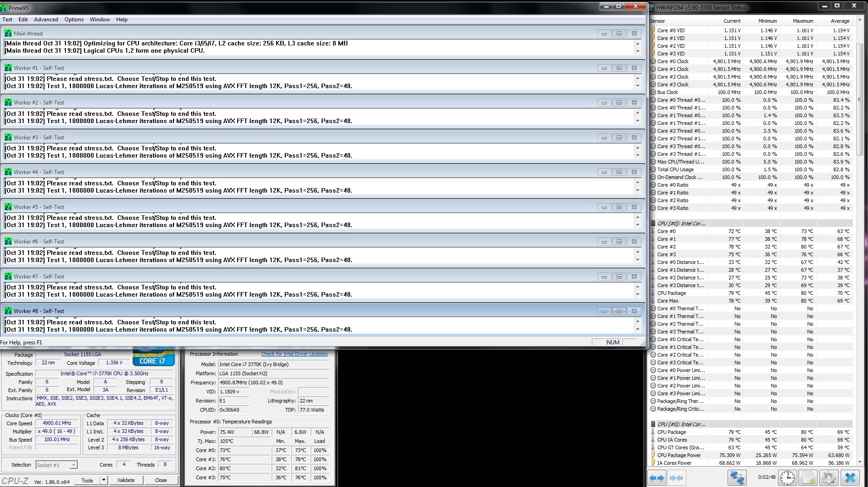868x487 pixels.
Task: Click the Main thread window icon
Action: 8,33
